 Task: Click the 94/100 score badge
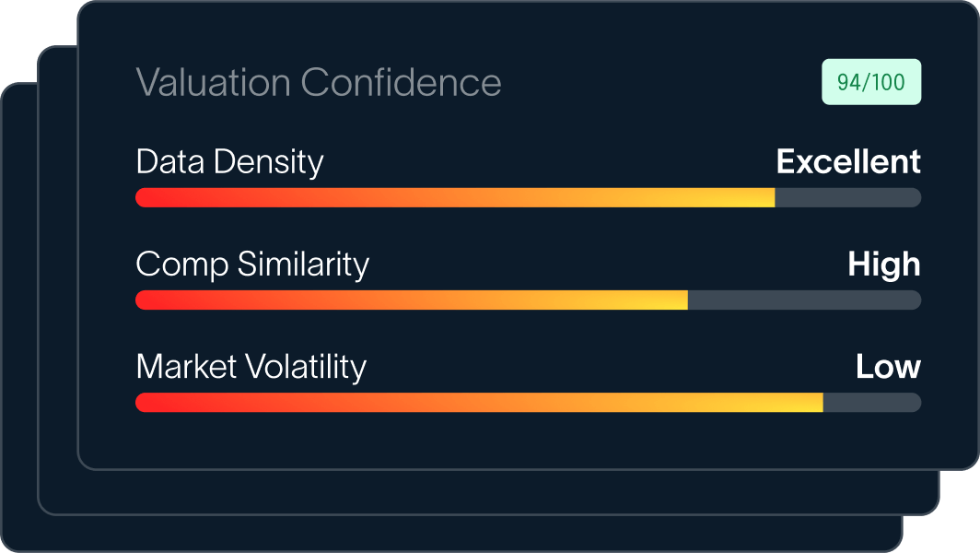point(870,83)
